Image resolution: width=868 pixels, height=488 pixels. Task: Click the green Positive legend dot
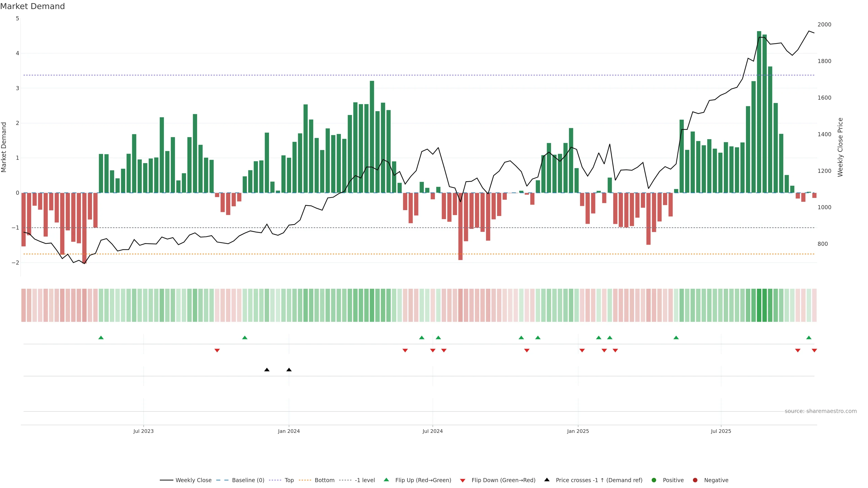[x=654, y=480]
